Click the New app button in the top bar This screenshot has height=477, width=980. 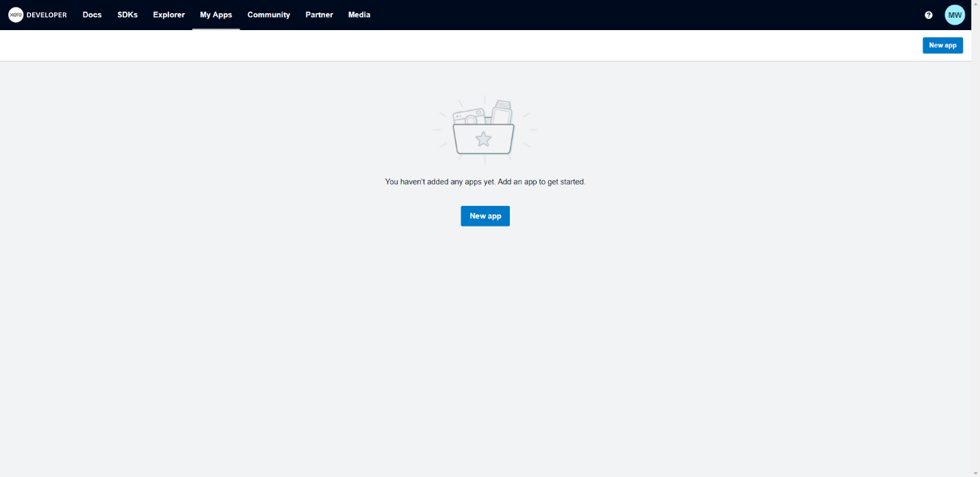click(942, 45)
